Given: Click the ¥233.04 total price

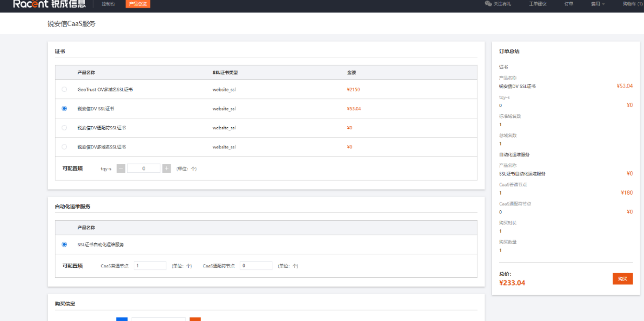Looking at the screenshot, I should coord(512,283).
